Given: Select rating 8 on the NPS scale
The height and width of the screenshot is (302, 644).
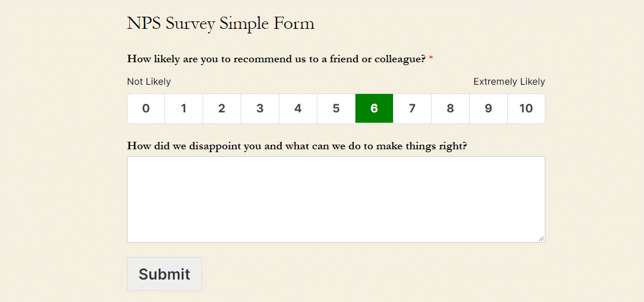Looking at the screenshot, I should (450, 108).
